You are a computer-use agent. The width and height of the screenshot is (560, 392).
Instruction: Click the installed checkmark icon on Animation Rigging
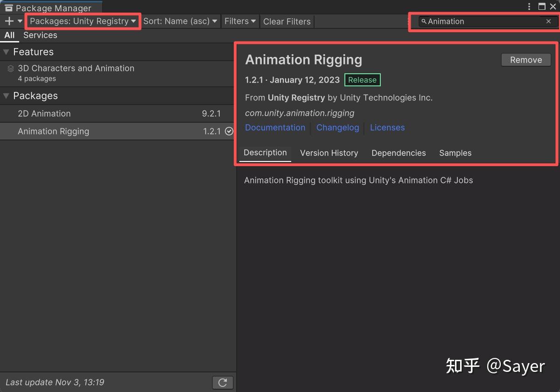pyautogui.click(x=229, y=131)
